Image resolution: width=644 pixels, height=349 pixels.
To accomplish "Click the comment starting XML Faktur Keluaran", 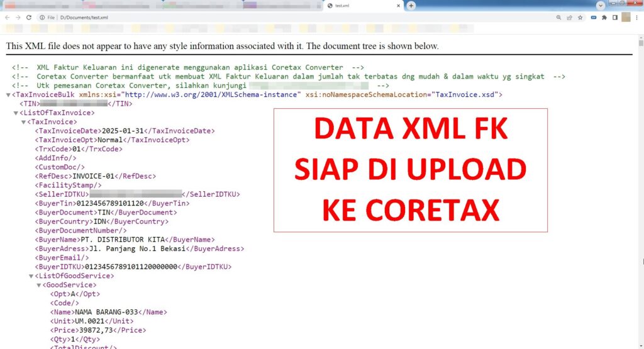I will (188, 67).
